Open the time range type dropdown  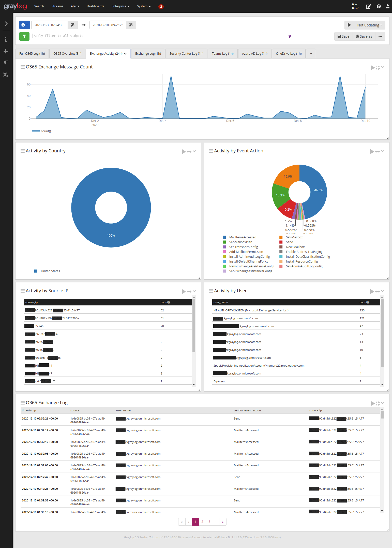pos(25,25)
